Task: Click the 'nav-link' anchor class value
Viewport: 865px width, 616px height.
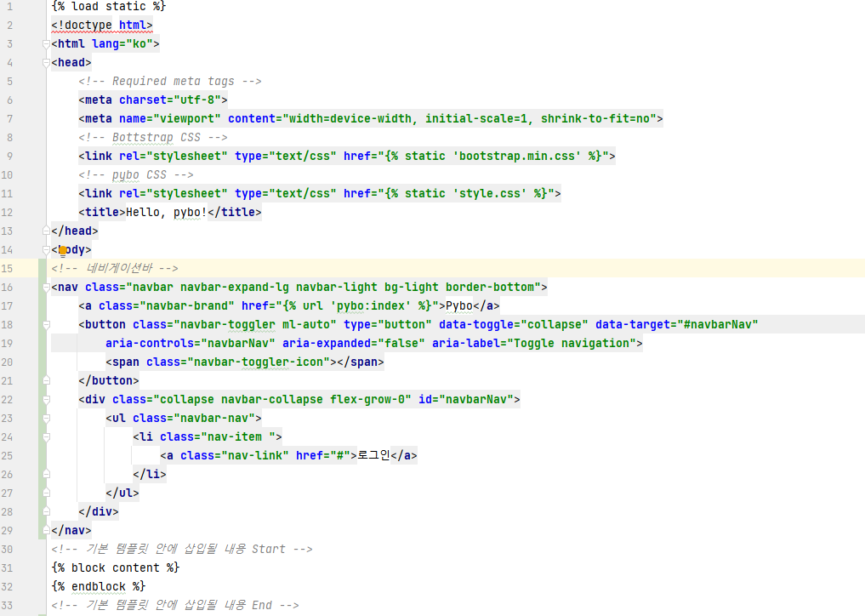Action: [255, 456]
